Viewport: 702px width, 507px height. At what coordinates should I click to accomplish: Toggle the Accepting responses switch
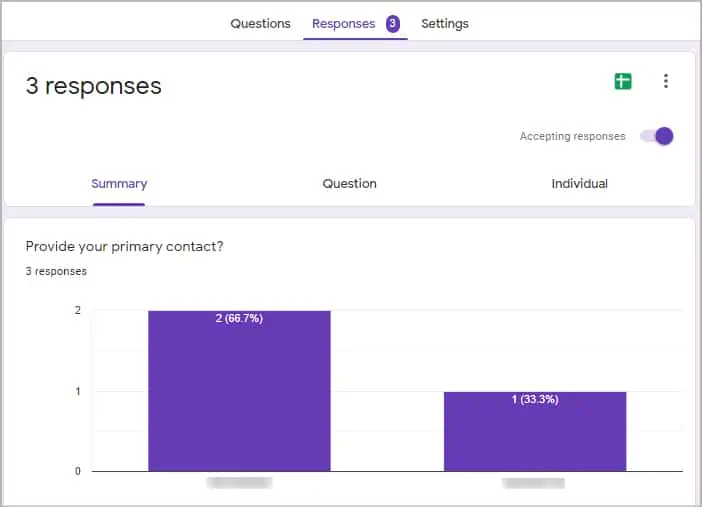pyautogui.click(x=657, y=136)
